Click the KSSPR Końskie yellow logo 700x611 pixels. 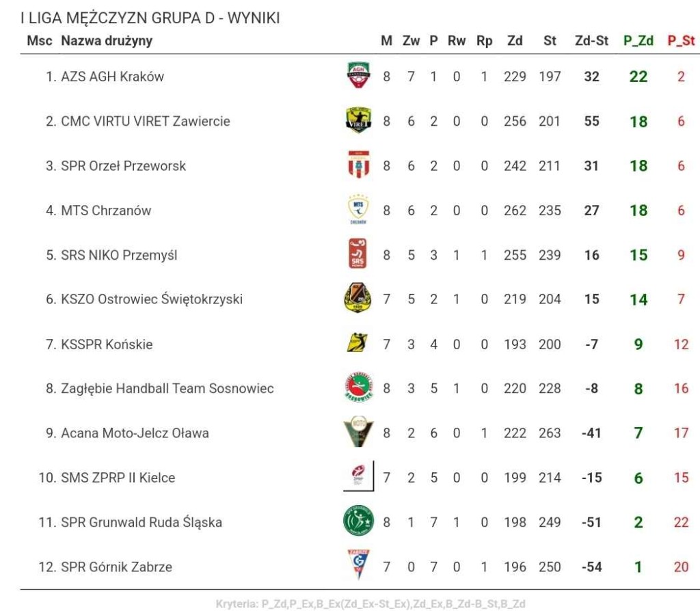click(x=358, y=343)
